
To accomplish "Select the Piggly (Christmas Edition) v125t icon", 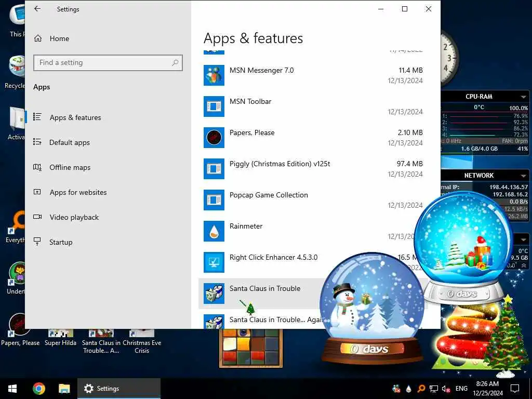I will [x=214, y=169].
